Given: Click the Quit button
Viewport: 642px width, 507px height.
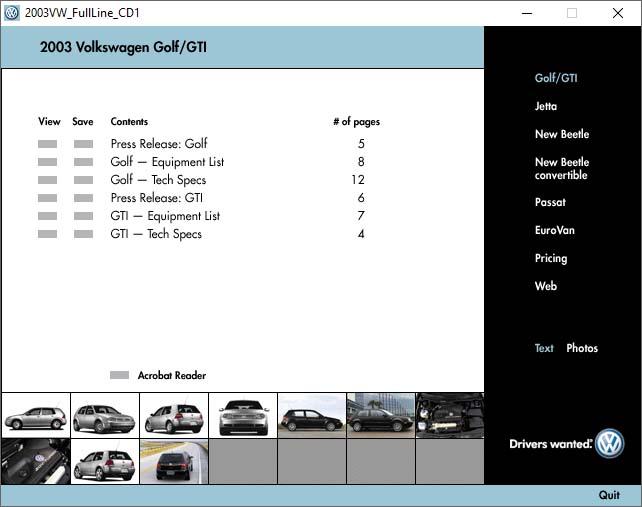Looking at the screenshot, I should (609, 495).
